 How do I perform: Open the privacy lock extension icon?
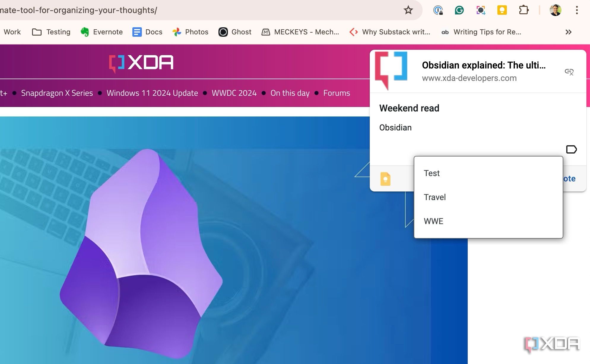[438, 10]
